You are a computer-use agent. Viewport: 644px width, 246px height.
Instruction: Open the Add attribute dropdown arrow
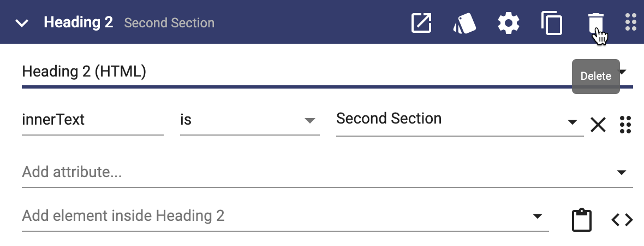click(x=622, y=172)
